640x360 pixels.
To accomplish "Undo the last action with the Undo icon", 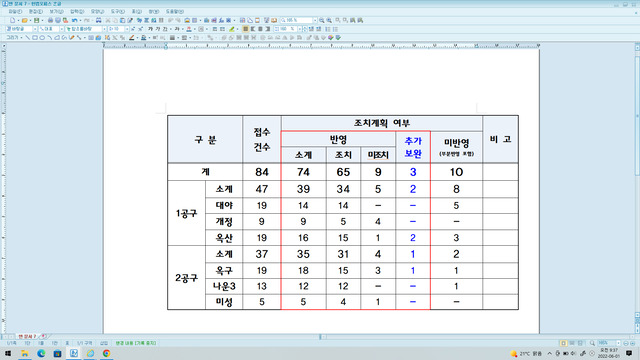I will tap(74, 20).
